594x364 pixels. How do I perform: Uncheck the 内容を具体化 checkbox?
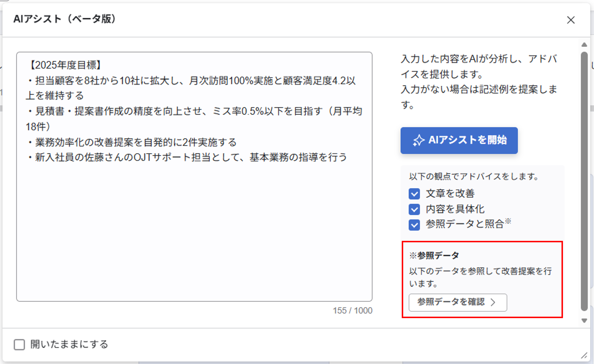click(x=414, y=209)
